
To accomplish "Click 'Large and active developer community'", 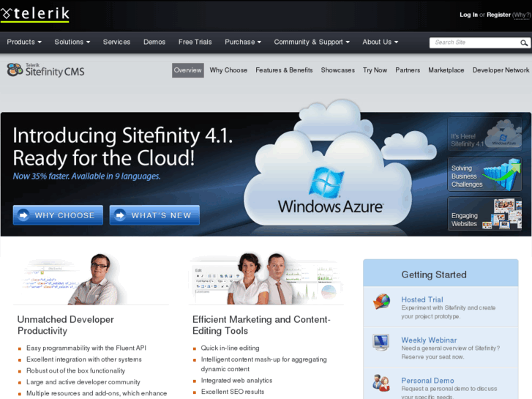I will (83, 382).
